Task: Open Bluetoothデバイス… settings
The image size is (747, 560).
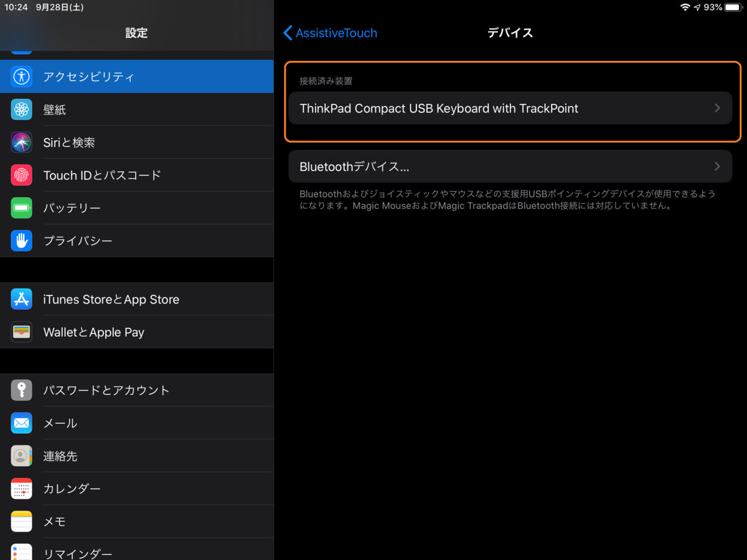Action: (510, 167)
